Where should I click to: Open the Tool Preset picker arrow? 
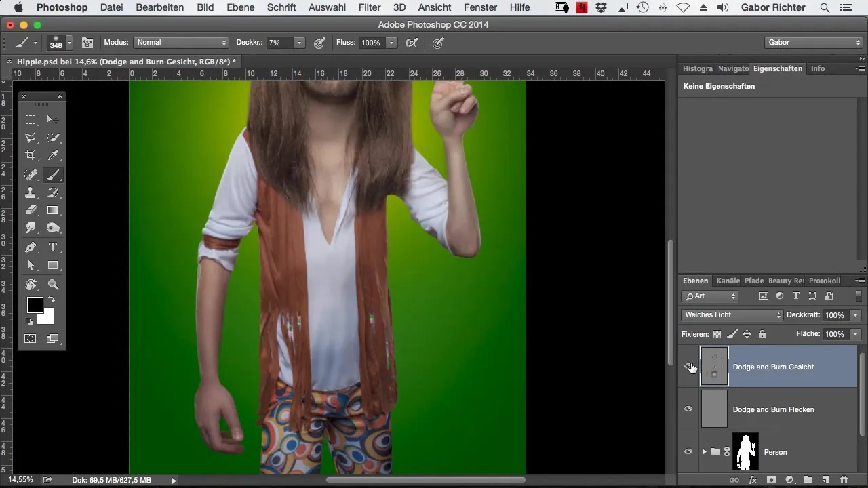coord(35,43)
